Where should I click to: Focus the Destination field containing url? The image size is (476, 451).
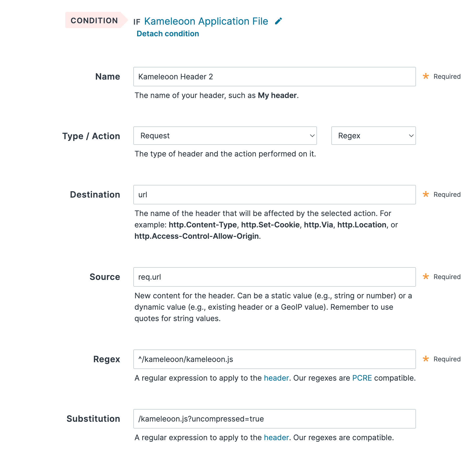click(274, 195)
